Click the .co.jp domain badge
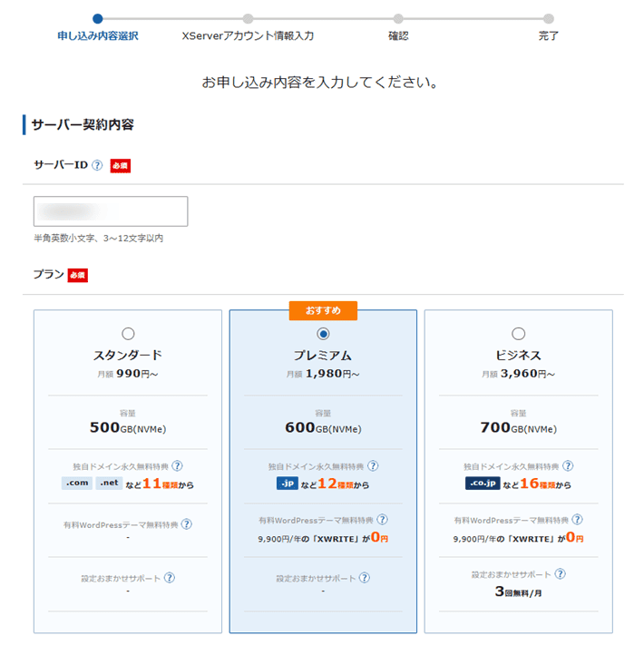 [x=482, y=484]
